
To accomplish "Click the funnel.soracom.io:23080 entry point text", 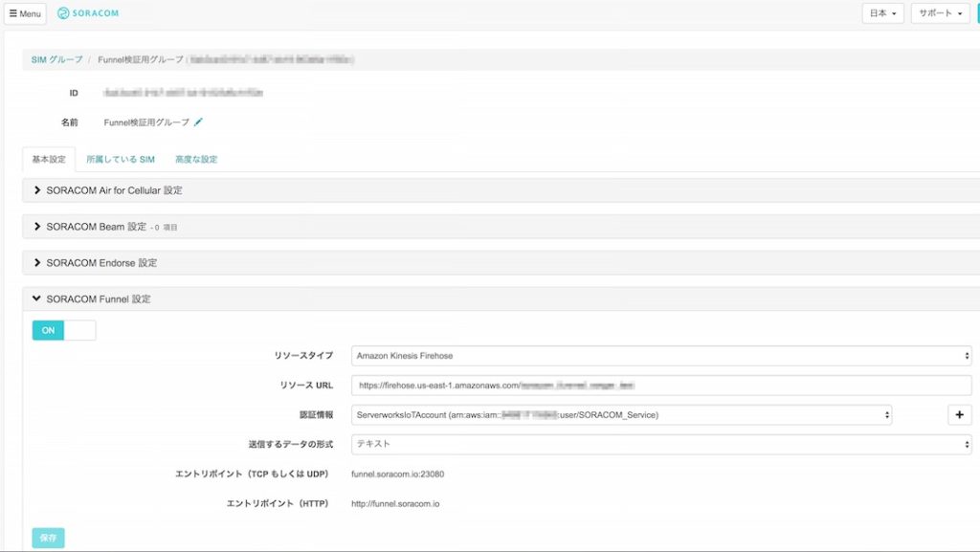I will (397, 474).
